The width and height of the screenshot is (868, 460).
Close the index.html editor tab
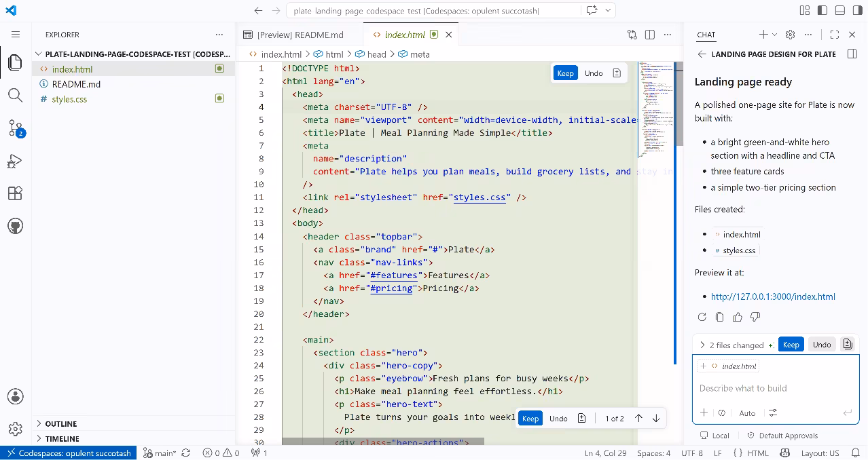point(448,35)
